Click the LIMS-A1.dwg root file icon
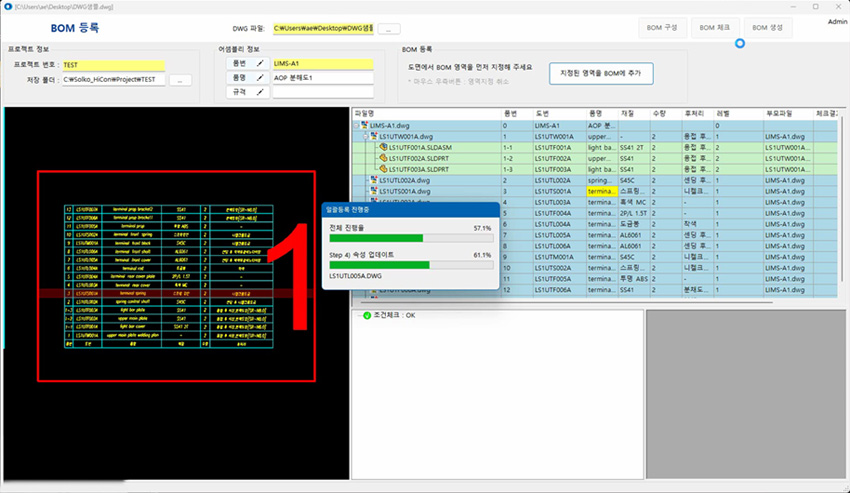Image resolution: width=850 pixels, height=493 pixels. pos(364,125)
